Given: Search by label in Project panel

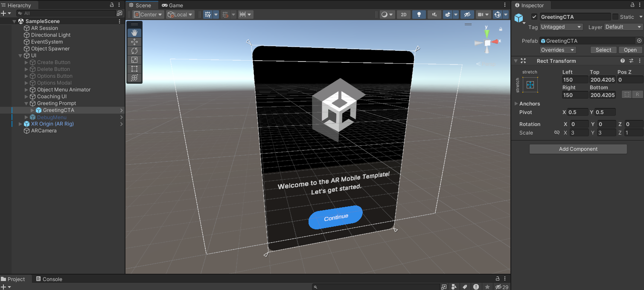Looking at the screenshot, I should pyautogui.click(x=465, y=287).
